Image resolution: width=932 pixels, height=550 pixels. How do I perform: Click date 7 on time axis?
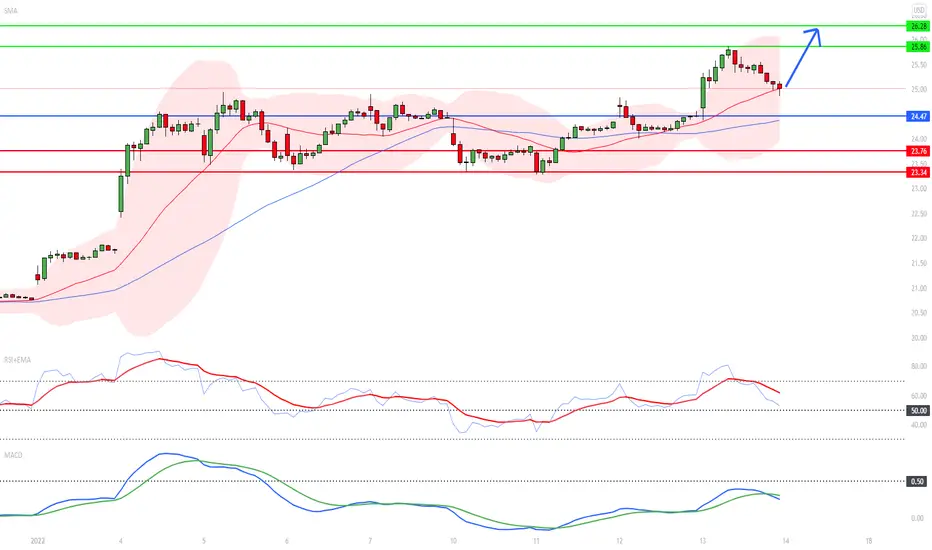click(x=370, y=540)
